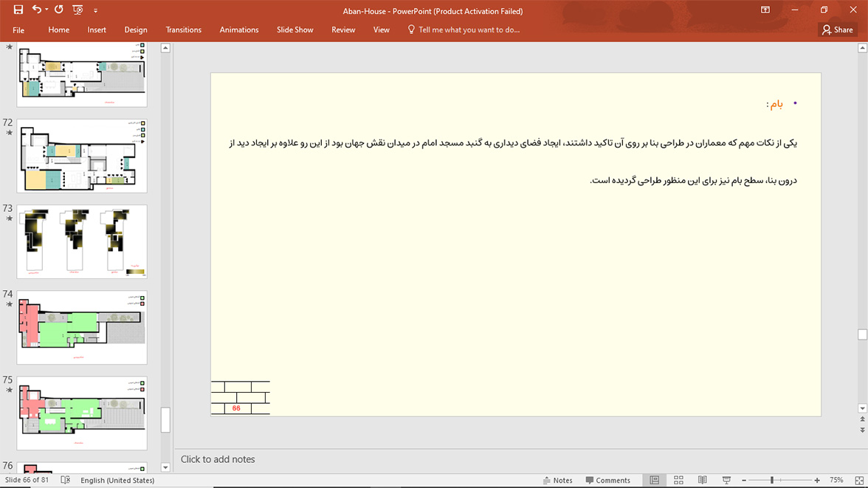Viewport: 868px width, 488px height.
Task: Switch to Slide Sorter view
Action: coord(679,480)
